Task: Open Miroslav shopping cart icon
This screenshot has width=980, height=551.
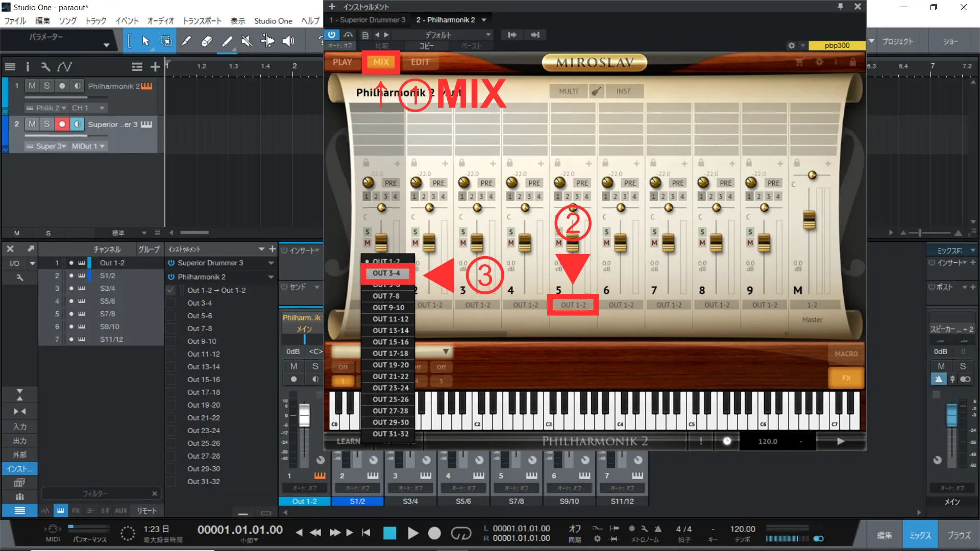Action: coord(799,62)
